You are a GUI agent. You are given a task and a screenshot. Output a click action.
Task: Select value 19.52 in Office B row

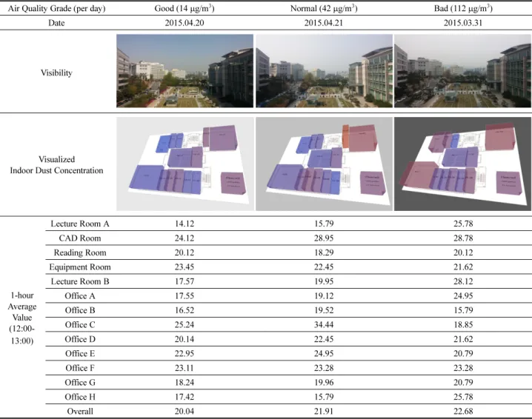[x=324, y=310]
